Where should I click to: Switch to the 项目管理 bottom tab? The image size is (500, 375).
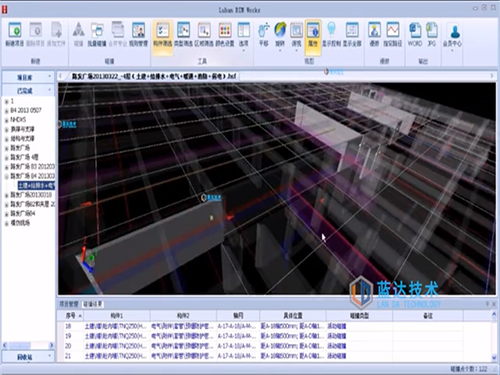(69, 304)
